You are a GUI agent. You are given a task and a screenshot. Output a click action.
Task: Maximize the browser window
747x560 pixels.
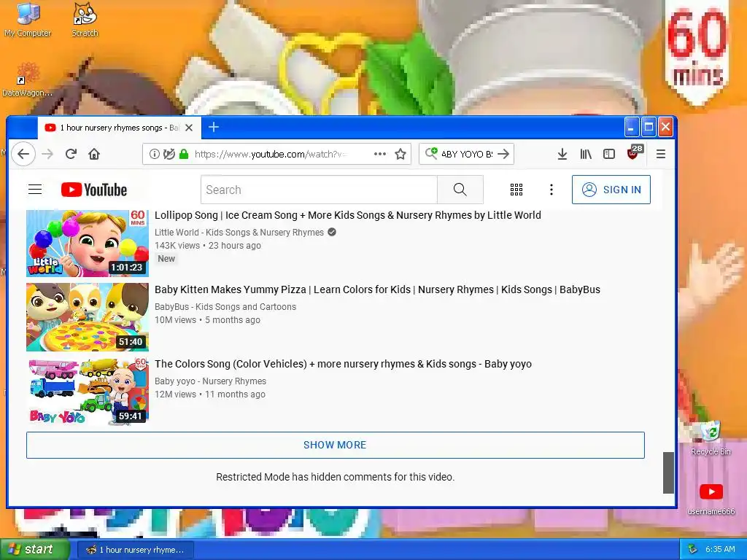(649, 127)
